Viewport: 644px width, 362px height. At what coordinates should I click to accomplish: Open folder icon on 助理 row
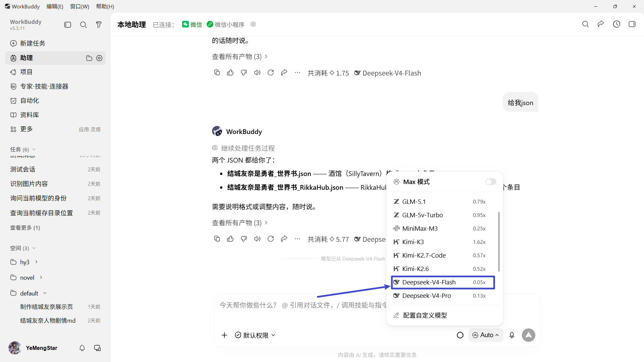[x=89, y=58]
